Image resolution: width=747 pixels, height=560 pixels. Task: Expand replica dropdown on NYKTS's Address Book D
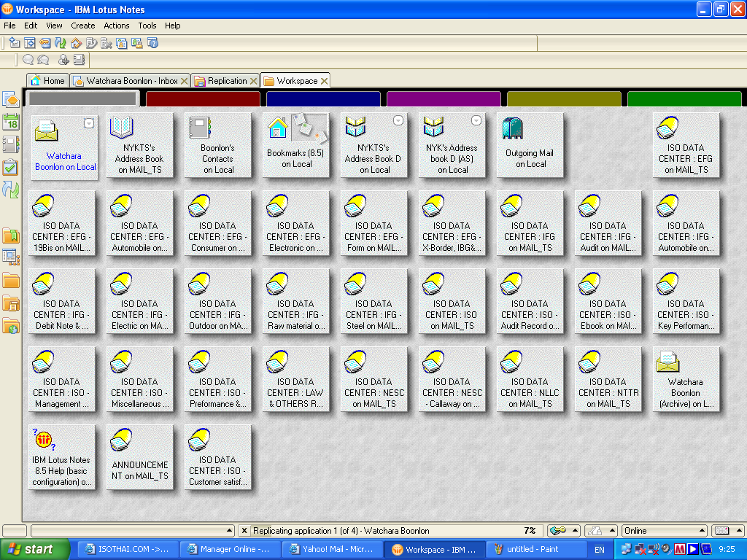(x=398, y=120)
